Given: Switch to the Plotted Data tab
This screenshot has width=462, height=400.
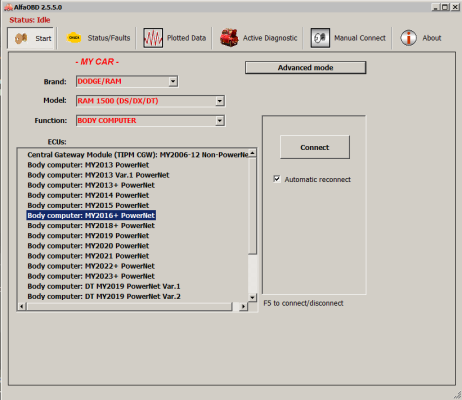Looking at the screenshot, I should click(175, 38).
